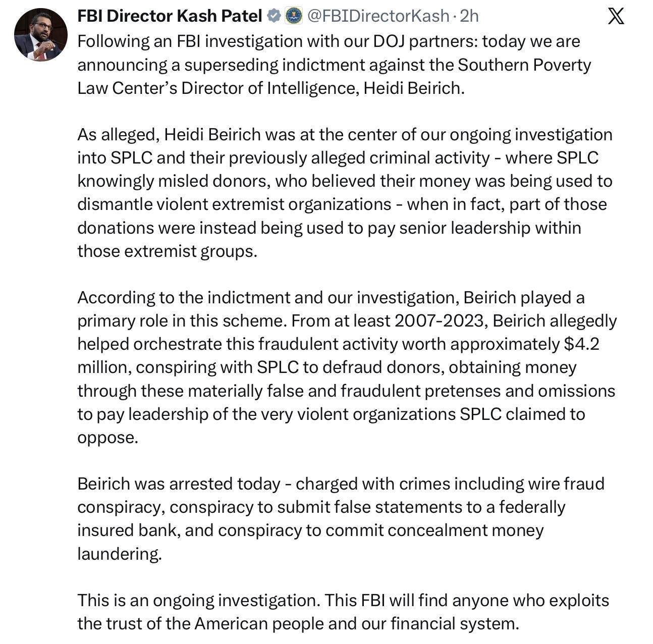Image resolution: width=653 pixels, height=644 pixels.
Task: Select the paragraph starting 'According to the indictment'
Action: point(347,367)
